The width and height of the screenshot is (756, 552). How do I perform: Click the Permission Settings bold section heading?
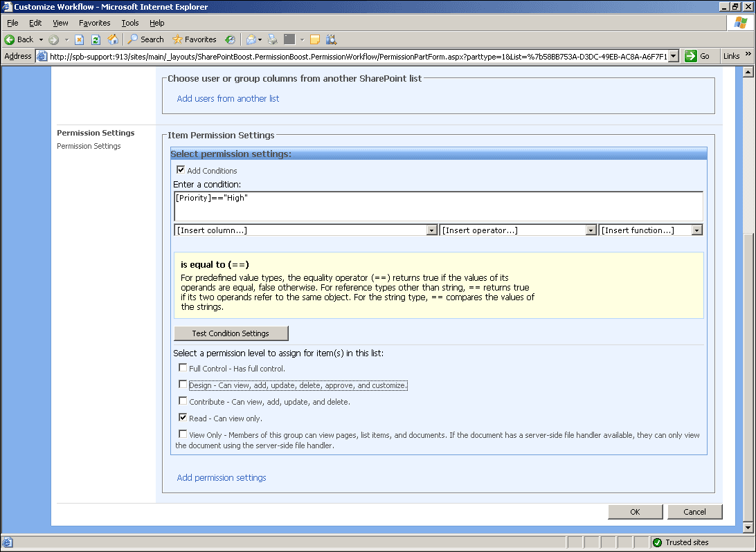click(x=96, y=132)
